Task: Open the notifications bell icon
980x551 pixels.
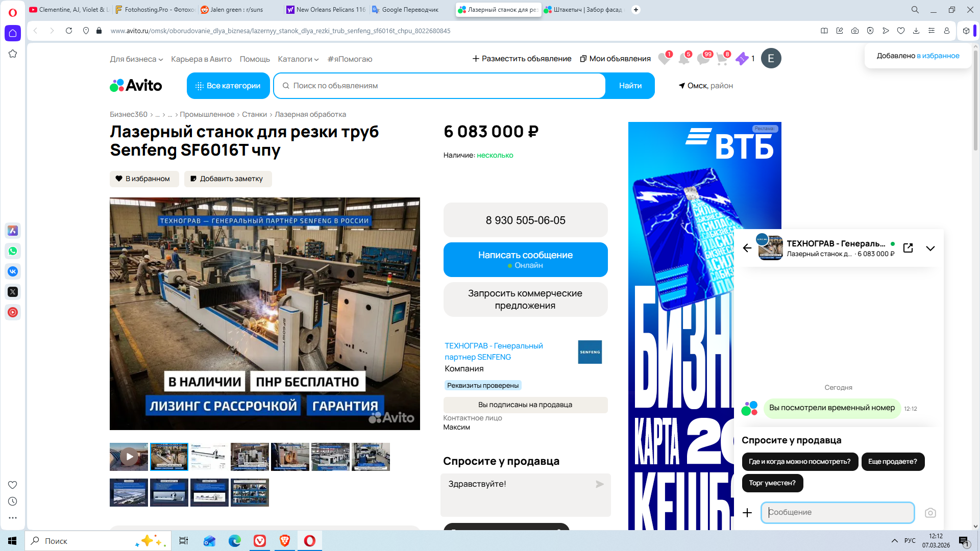Action: point(683,59)
